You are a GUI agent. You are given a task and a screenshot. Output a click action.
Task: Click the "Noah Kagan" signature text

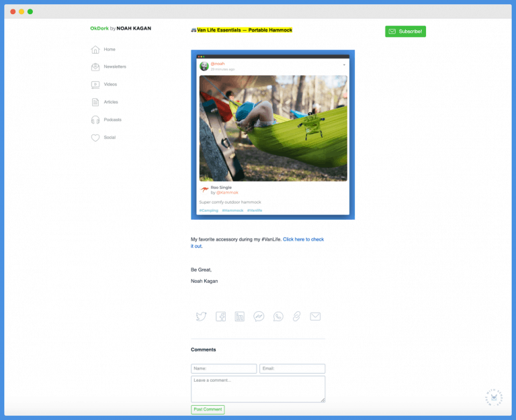(204, 281)
